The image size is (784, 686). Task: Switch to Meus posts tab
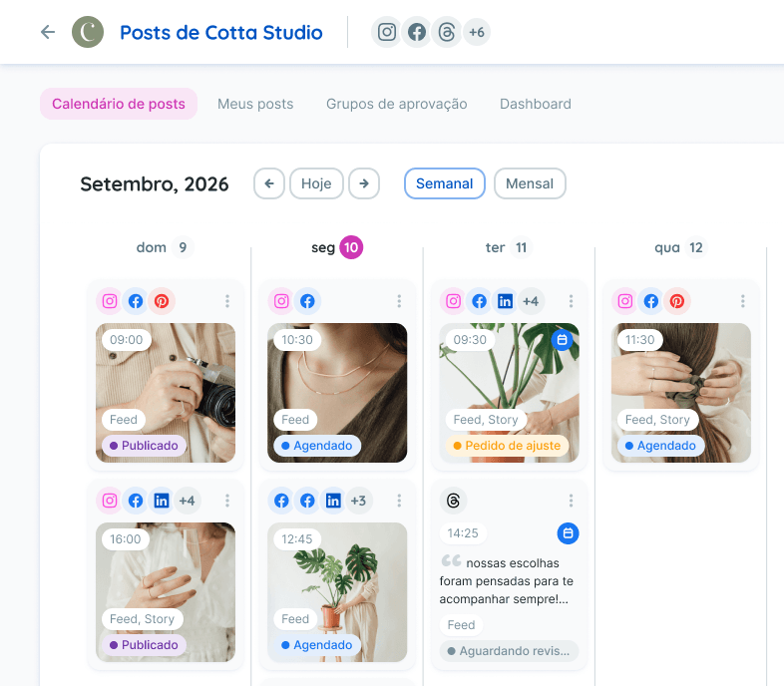tap(255, 104)
